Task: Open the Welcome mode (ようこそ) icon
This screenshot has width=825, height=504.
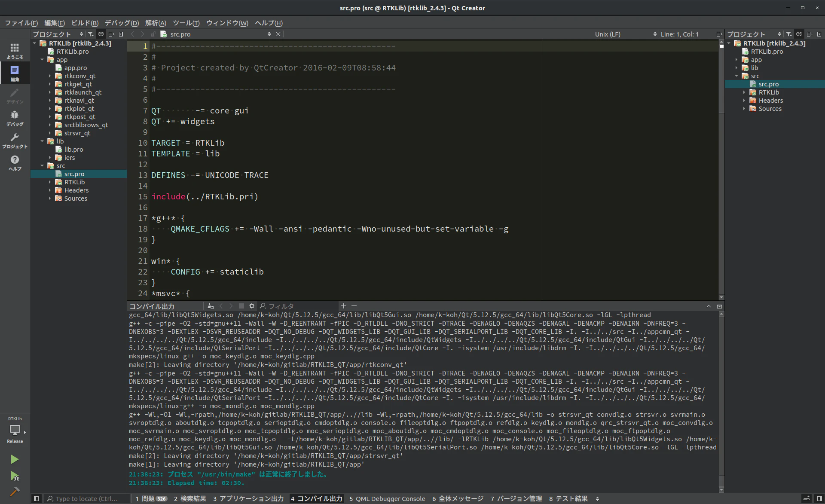Action: coord(15,51)
